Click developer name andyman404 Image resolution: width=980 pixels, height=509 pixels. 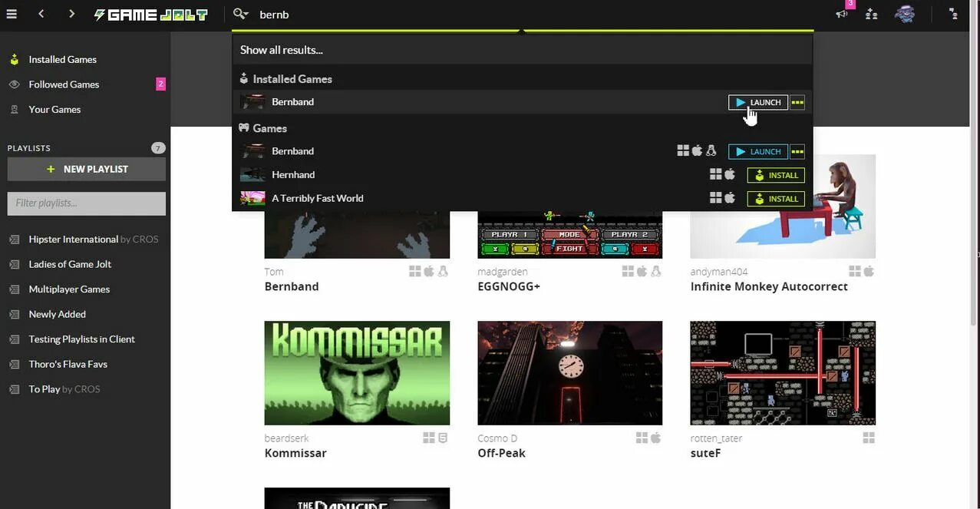pyautogui.click(x=719, y=272)
